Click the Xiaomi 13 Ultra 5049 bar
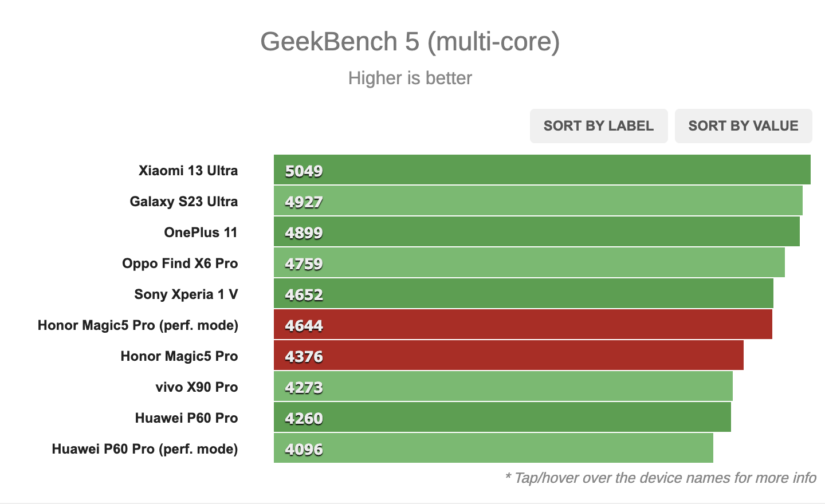825x504 pixels. 541,170
